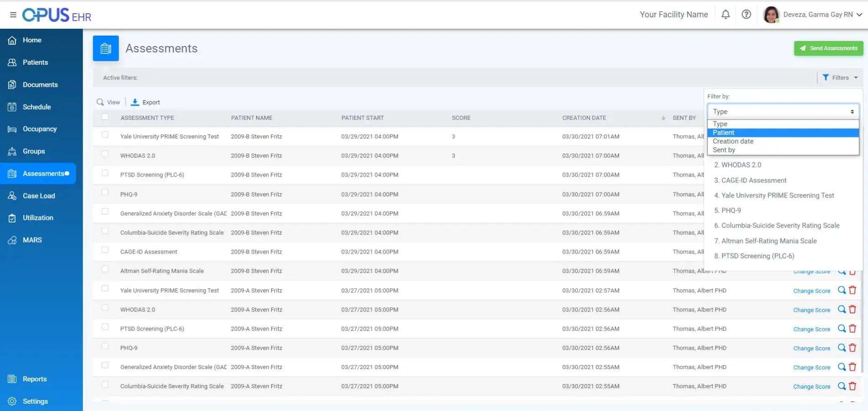Image resolution: width=868 pixels, height=411 pixels.
Task: Click the Occupancy bed icon
Action: [12, 129]
